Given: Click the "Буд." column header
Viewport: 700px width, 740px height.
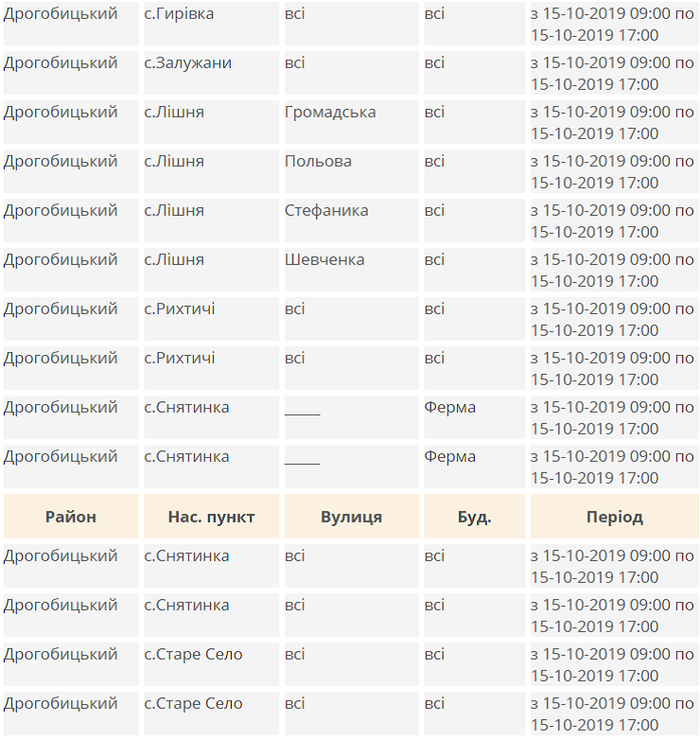Looking at the screenshot, I should 474,517.
